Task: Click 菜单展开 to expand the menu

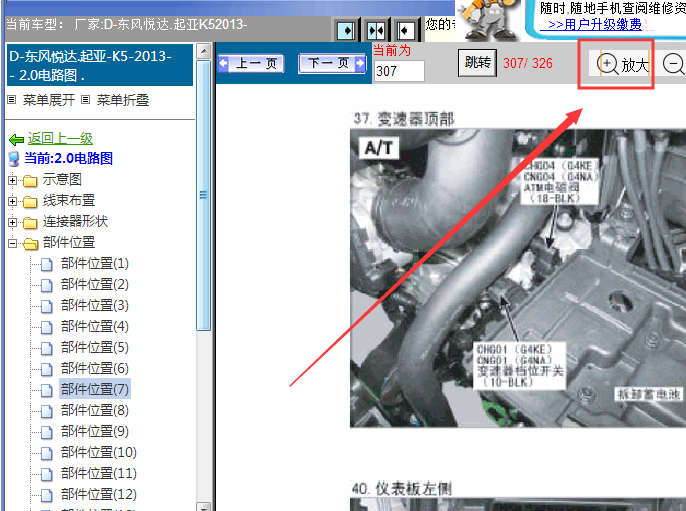Action: (x=49, y=100)
